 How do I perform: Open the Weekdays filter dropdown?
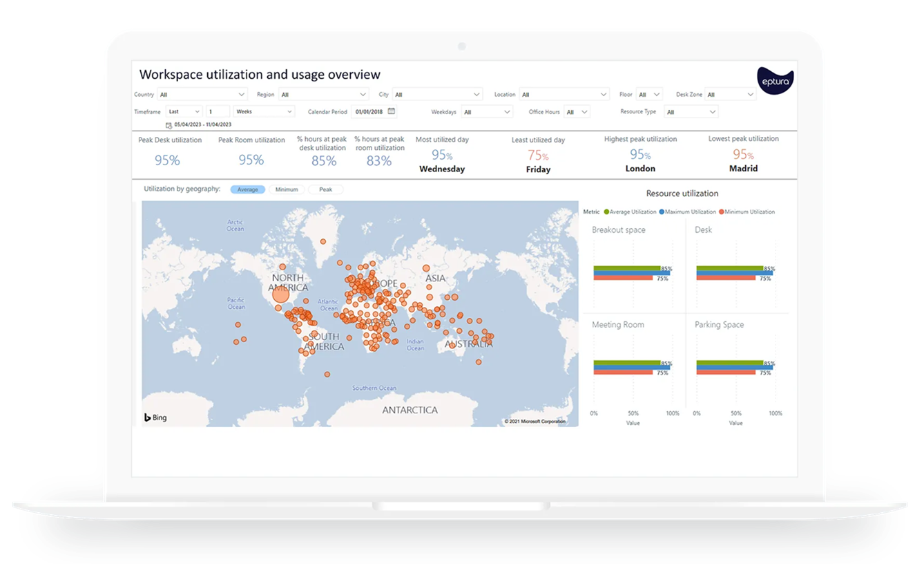487,112
